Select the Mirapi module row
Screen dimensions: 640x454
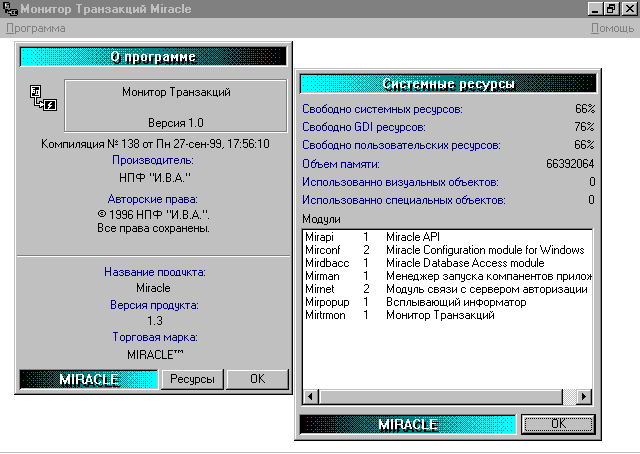[448, 237]
